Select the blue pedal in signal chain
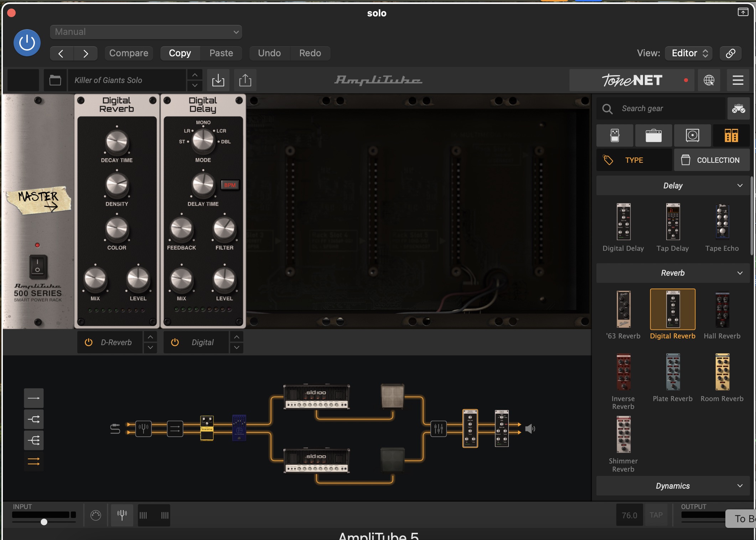Screen dimensions: 756x540 tap(239, 428)
